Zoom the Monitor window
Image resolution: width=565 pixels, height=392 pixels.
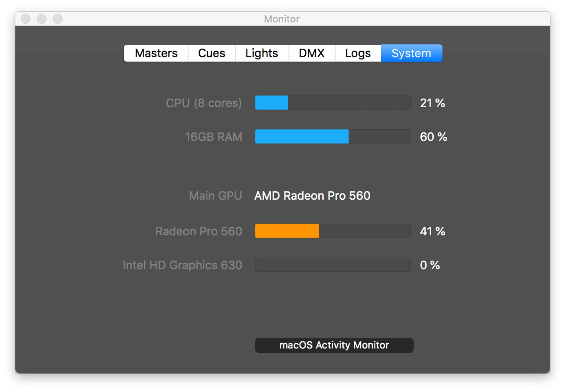(x=58, y=19)
